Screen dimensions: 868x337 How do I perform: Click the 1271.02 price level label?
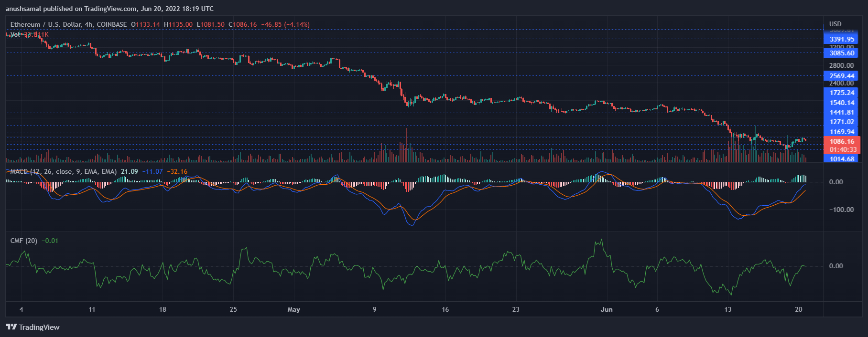[841, 122]
